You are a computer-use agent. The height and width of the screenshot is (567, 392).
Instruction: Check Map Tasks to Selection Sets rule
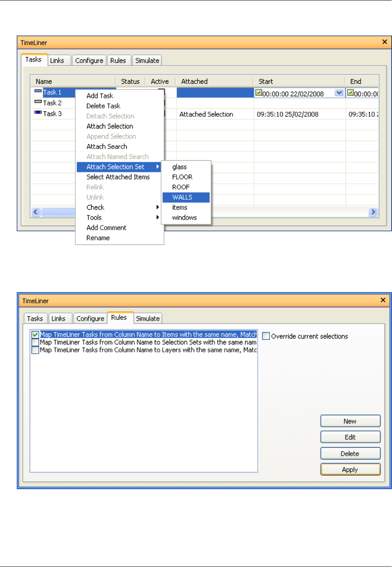point(36,342)
